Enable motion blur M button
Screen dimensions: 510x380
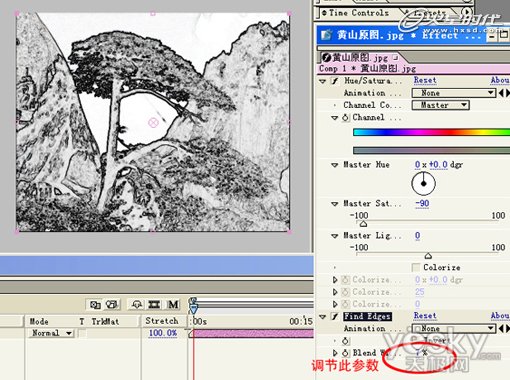[x=173, y=304]
